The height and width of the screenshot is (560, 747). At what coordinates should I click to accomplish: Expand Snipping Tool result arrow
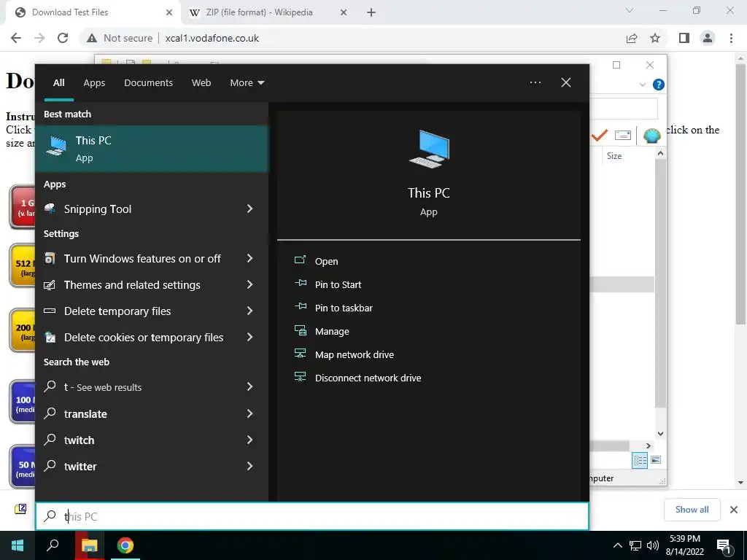coord(249,209)
